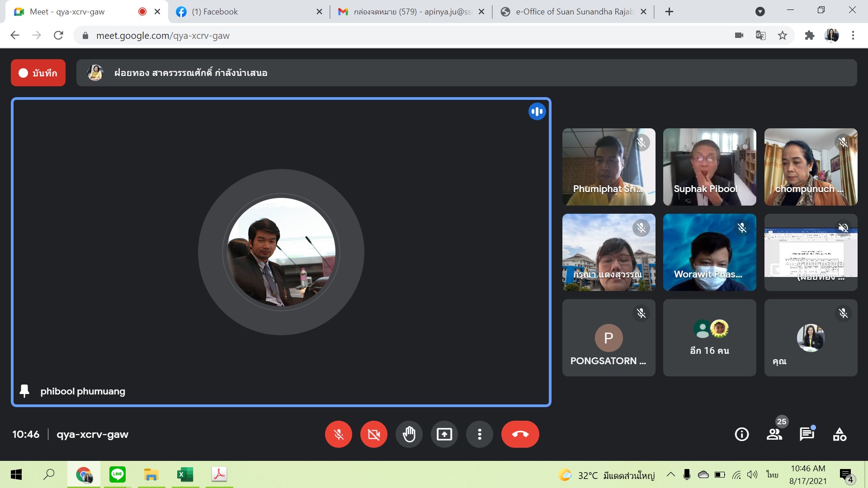Toggle the microphone mute button
The width and height of the screenshot is (868, 488).
[338, 434]
